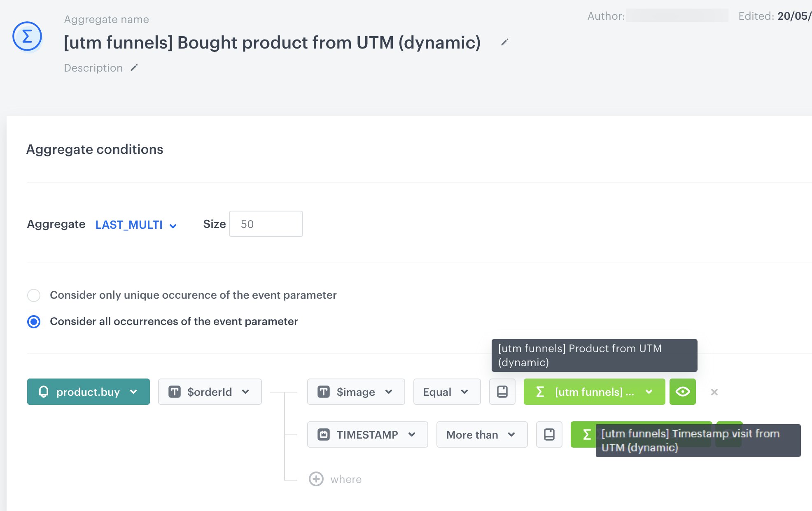The height and width of the screenshot is (511, 812).
Task: Select Consider all occurrences radio option
Action: pos(34,321)
